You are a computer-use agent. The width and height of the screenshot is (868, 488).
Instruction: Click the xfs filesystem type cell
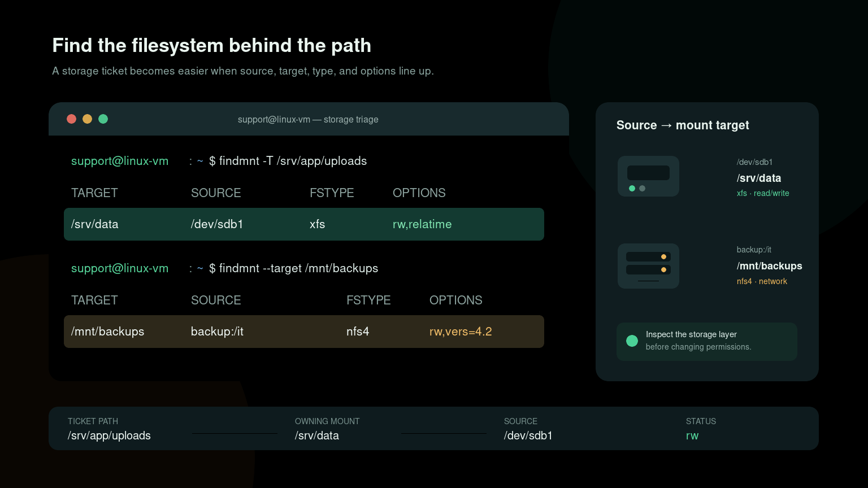click(x=318, y=224)
